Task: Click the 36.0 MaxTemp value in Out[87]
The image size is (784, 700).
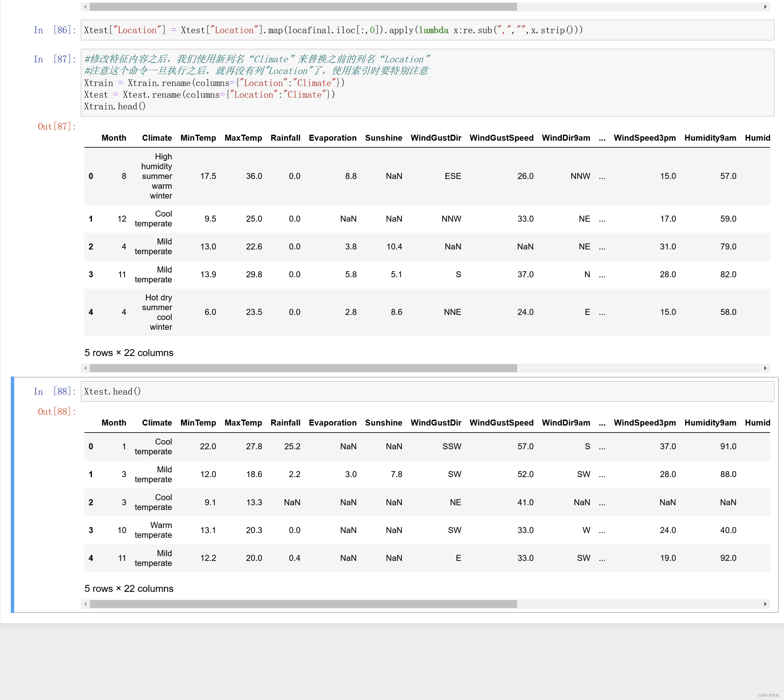Action: coord(254,176)
